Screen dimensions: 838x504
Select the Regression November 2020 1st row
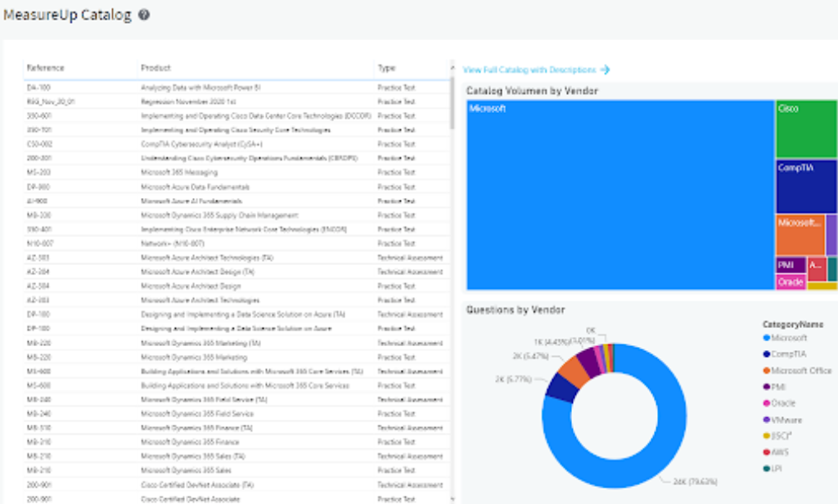click(x=237, y=101)
